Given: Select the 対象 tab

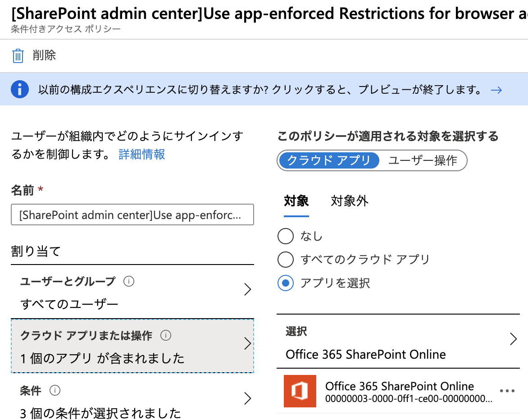Looking at the screenshot, I should [296, 201].
